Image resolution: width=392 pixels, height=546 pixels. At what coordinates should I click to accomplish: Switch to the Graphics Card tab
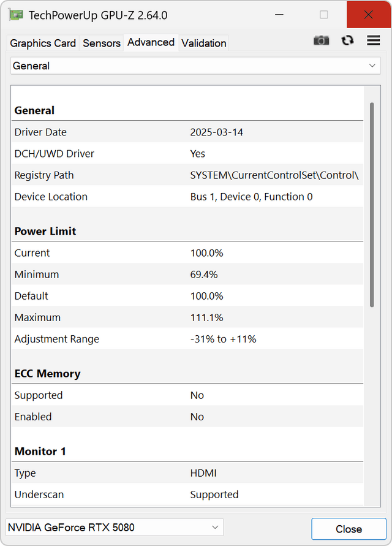[43, 43]
